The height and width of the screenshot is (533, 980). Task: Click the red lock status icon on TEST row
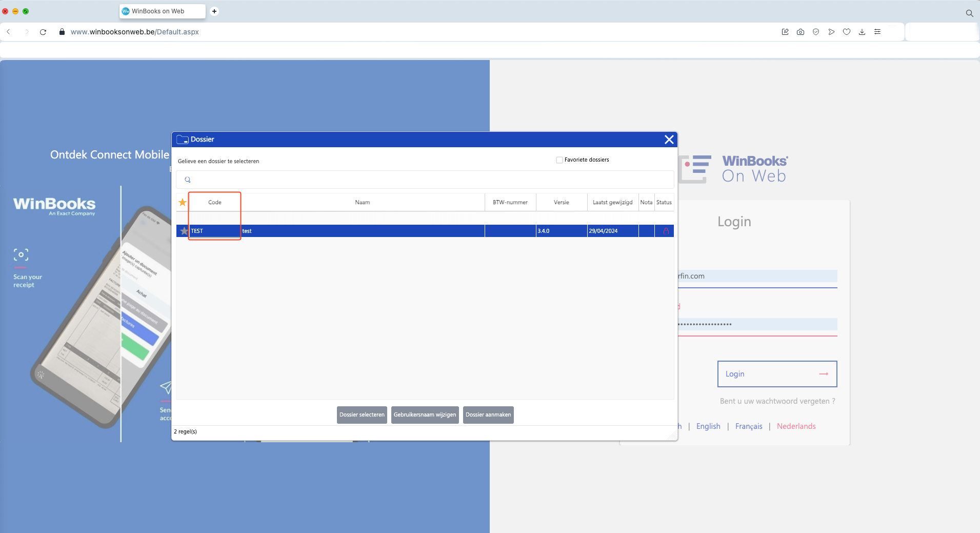click(666, 231)
